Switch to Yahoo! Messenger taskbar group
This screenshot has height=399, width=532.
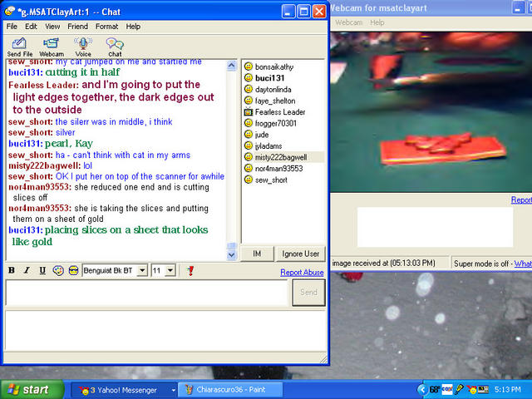(124, 390)
